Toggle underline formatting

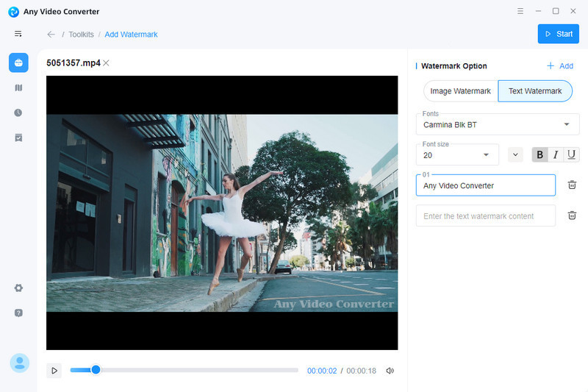(571, 154)
